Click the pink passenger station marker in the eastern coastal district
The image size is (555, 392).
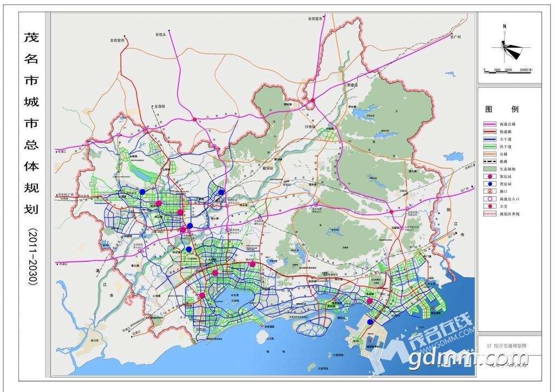370,301
